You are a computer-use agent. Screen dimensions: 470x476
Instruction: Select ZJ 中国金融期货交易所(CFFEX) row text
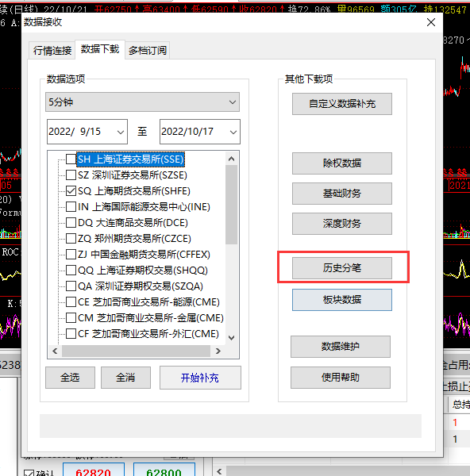[x=144, y=255]
